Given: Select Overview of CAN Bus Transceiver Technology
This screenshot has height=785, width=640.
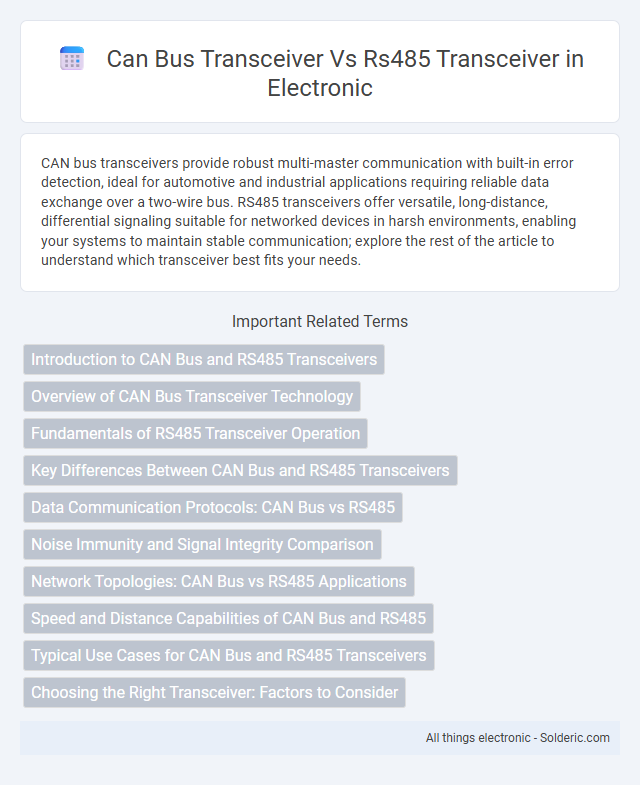Looking at the screenshot, I should 192,397.
